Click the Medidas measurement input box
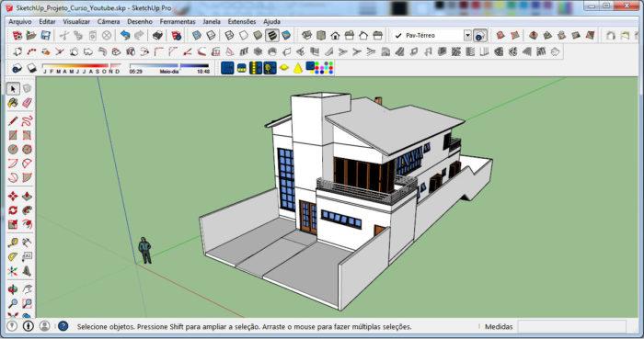Viewport: 644px width, 339px height. (571, 327)
